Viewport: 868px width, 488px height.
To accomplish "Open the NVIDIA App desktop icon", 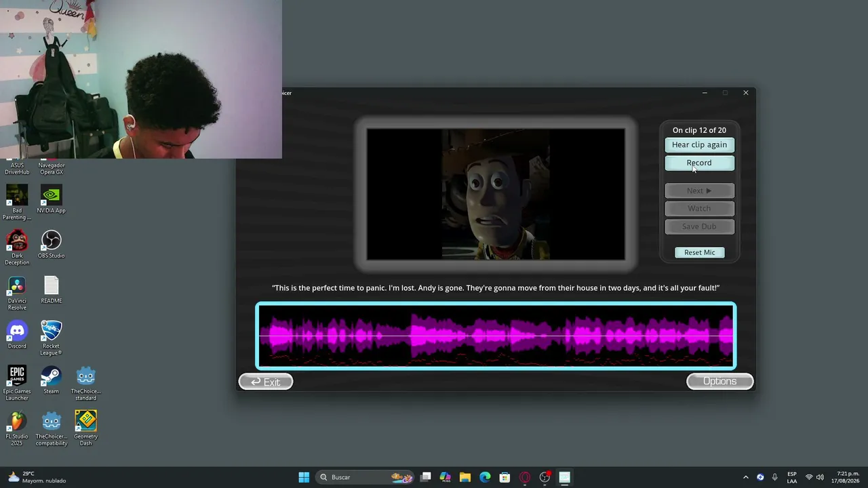I will (x=52, y=200).
